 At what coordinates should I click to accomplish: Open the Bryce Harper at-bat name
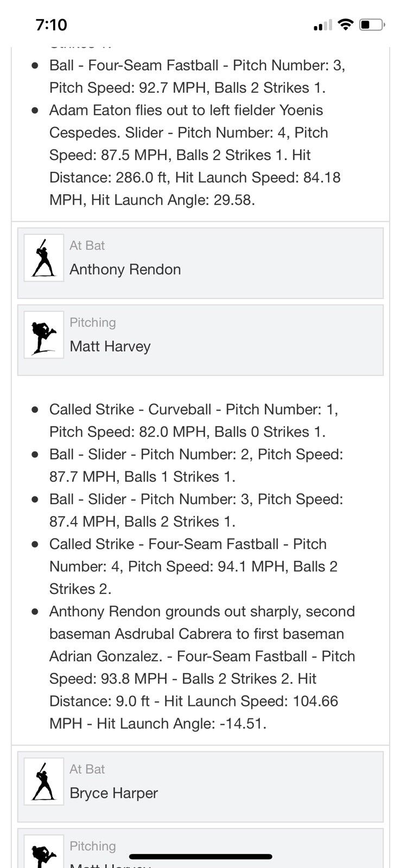pyautogui.click(x=113, y=793)
